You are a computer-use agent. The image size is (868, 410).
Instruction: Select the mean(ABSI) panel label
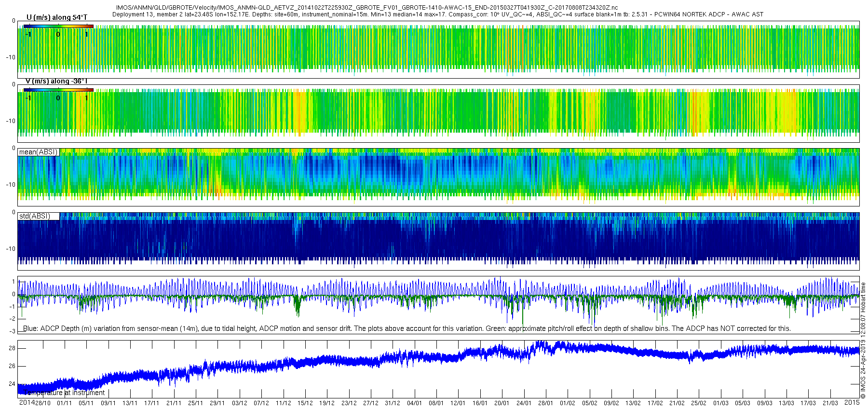point(39,152)
